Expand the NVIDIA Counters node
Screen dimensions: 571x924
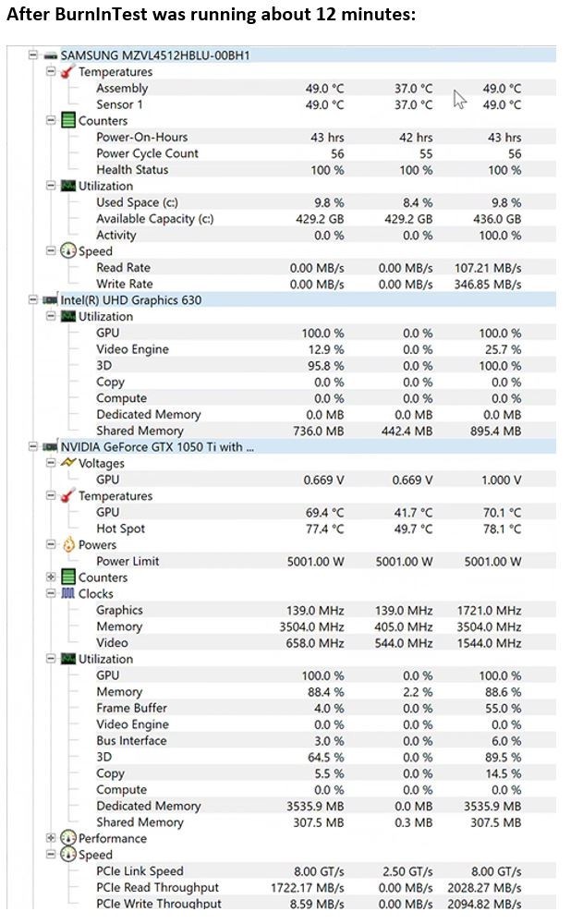[x=51, y=577]
